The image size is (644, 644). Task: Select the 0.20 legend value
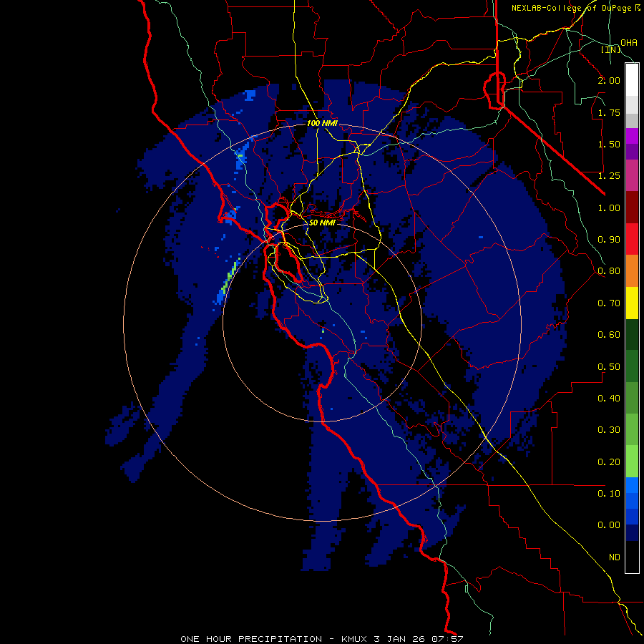pyautogui.click(x=609, y=462)
